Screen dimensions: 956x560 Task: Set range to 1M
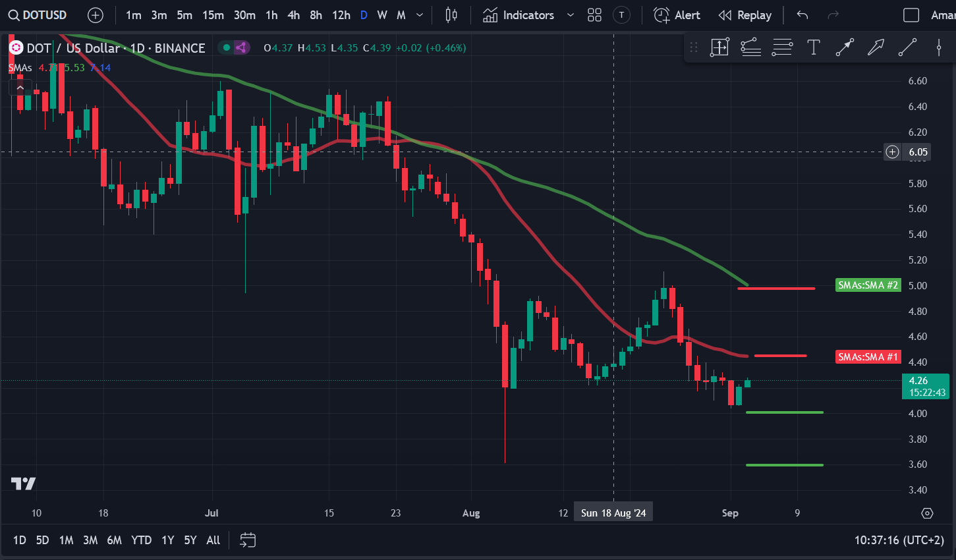(x=66, y=540)
